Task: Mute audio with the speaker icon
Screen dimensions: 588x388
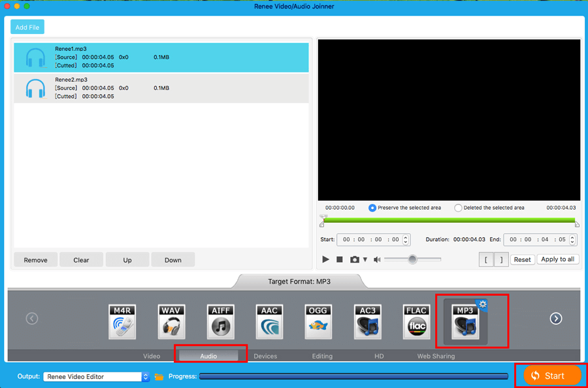Action: tap(377, 259)
